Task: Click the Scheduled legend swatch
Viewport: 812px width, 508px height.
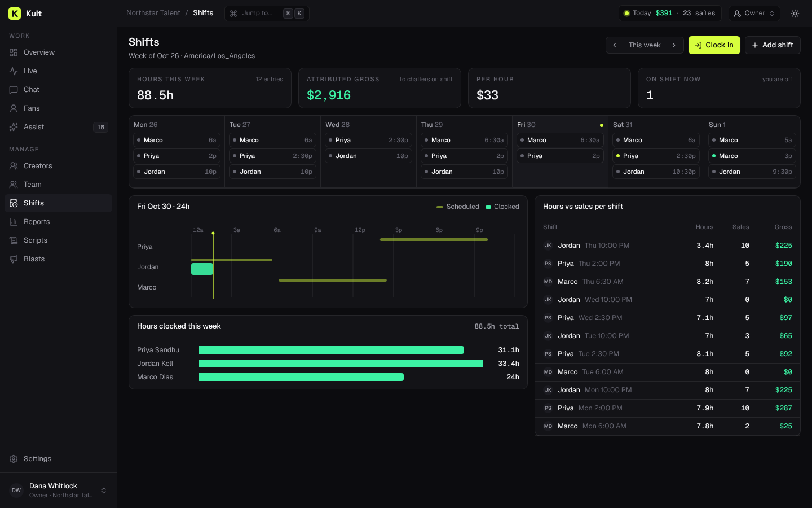Action: tap(440, 207)
